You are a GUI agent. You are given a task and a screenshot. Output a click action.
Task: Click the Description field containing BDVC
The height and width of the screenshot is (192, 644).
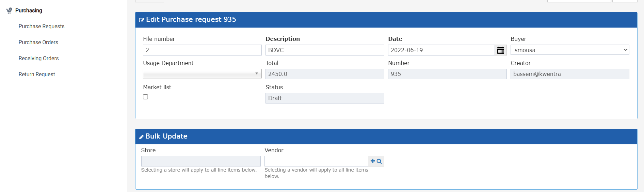pyautogui.click(x=325, y=50)
